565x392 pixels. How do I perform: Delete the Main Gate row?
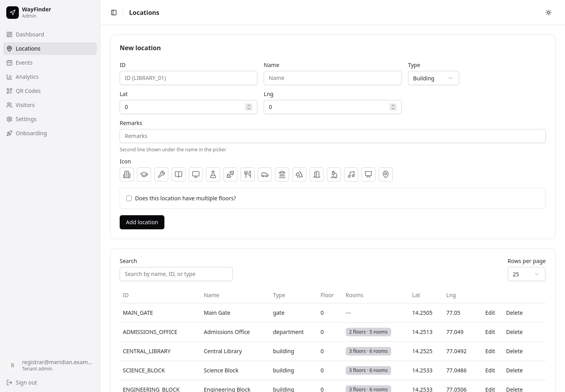[x=514, y=313]
